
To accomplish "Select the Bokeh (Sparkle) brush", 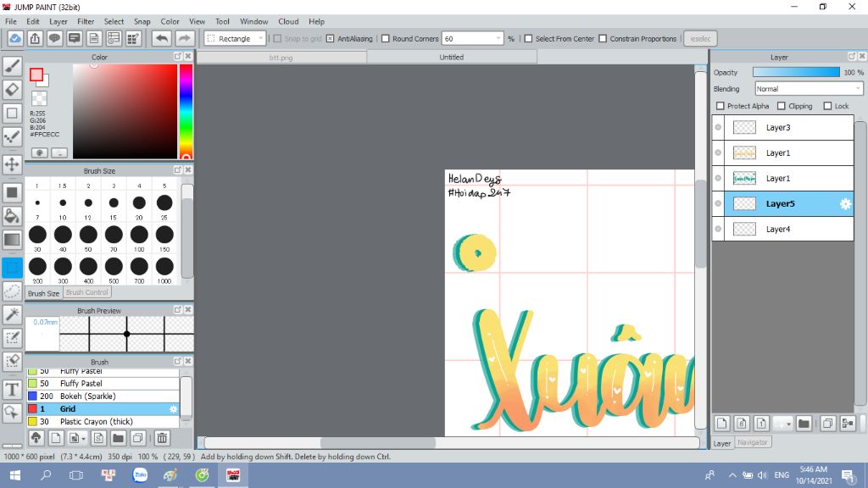I will [103, 396].
